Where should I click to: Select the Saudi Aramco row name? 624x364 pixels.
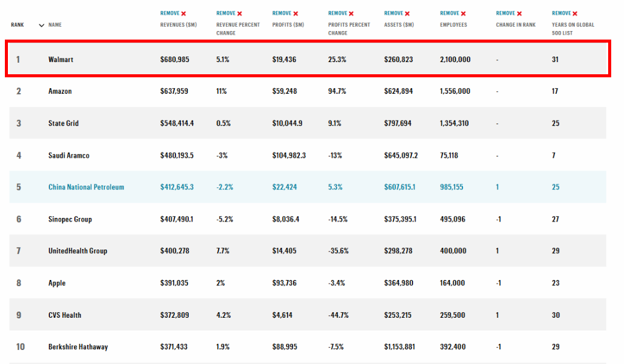tap(69, 155)
